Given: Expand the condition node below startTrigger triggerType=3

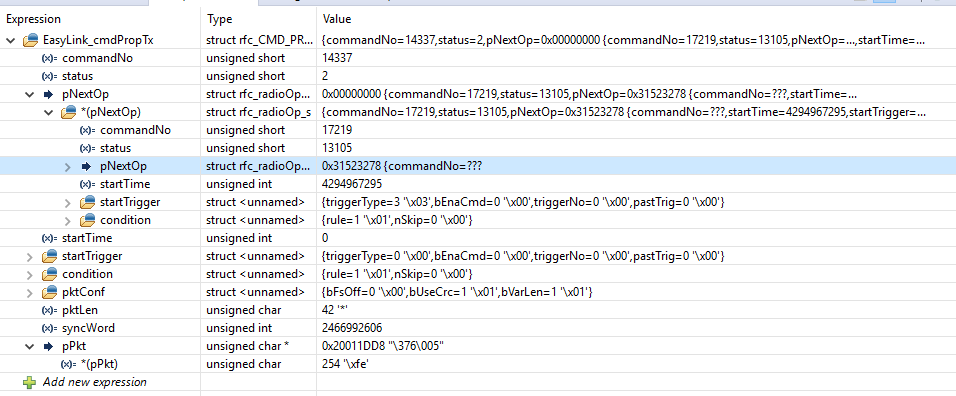Looking at the screenshot, I should [68, 220].
